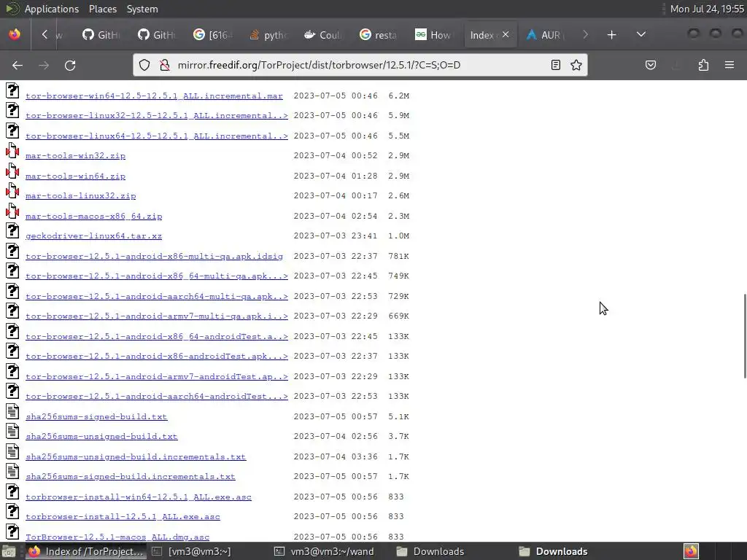This screenshot has height=560, width=747.
Task: Open torbrowser-install-win64-12.5.1_ALL.exe.asc
Action: (x=138, y=497)
